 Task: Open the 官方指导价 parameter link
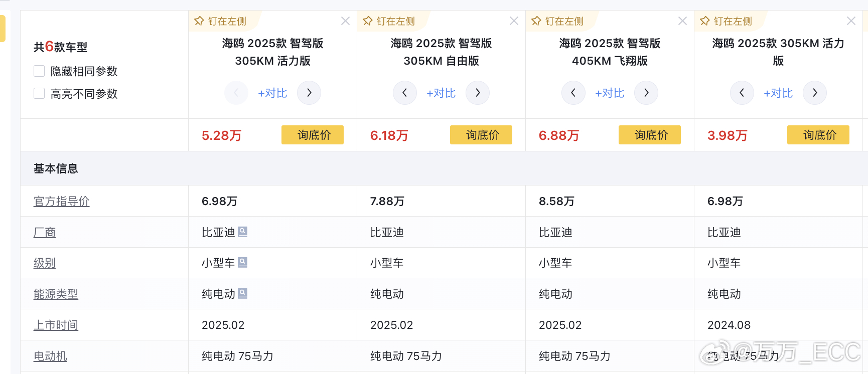pyautogui.click(x=61, y=202)
